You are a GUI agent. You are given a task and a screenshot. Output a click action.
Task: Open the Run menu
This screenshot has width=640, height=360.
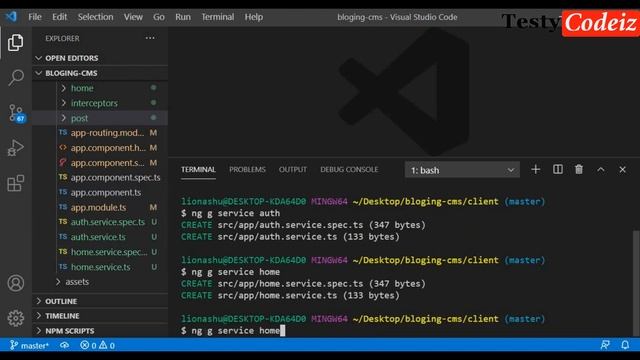[183, 17]
